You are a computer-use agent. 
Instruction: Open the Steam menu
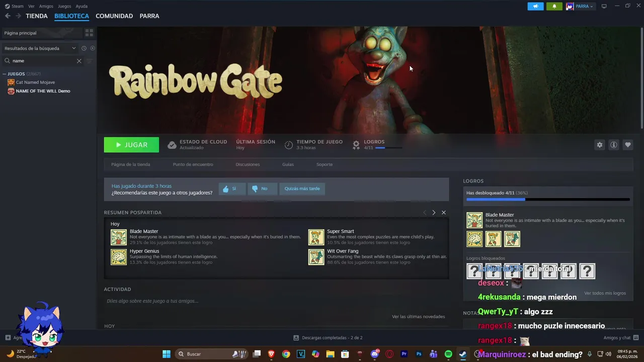[x=15, y=7]
